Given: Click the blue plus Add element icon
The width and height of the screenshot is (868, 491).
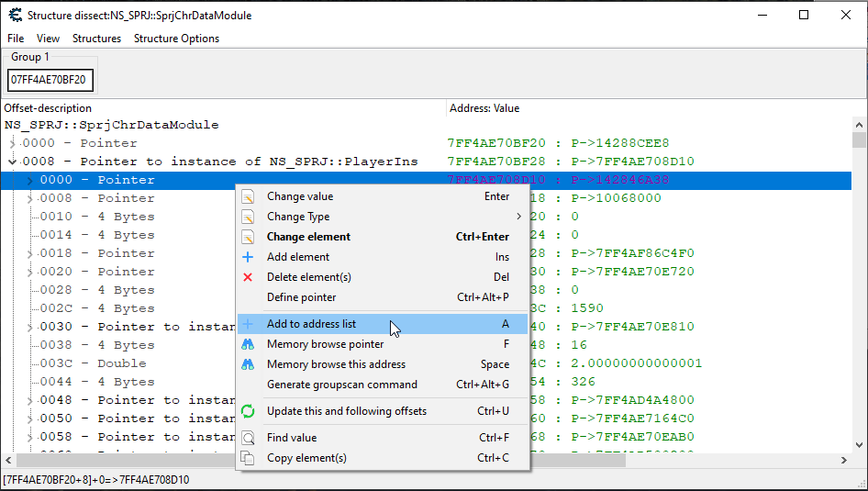Looking at the screenshot, I should coord(247,257).
